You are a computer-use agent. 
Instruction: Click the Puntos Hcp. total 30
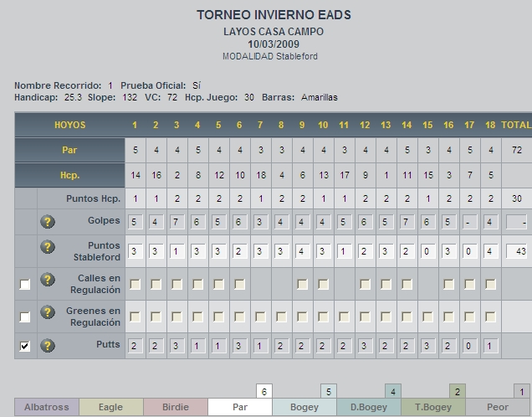(517, 198)
